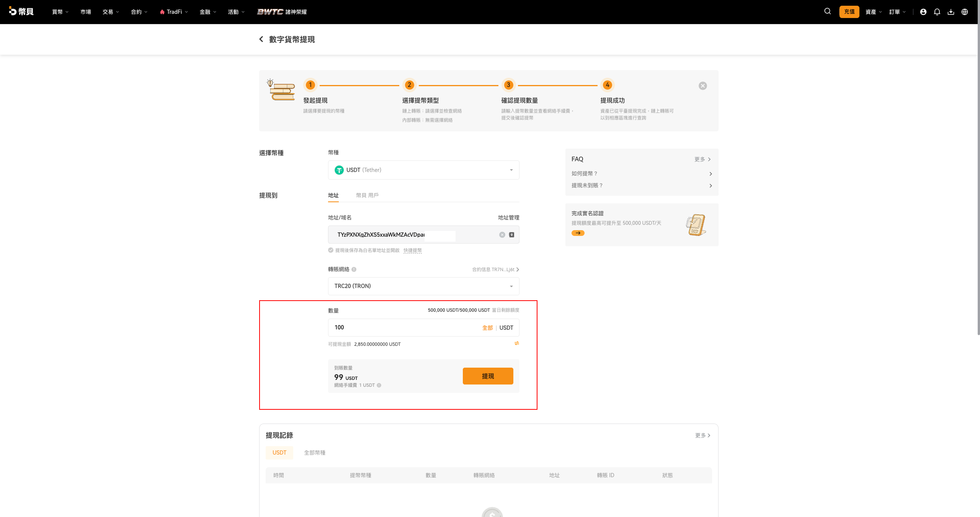
Task: Click the swap arrows icon below amount
Action: 516,343
